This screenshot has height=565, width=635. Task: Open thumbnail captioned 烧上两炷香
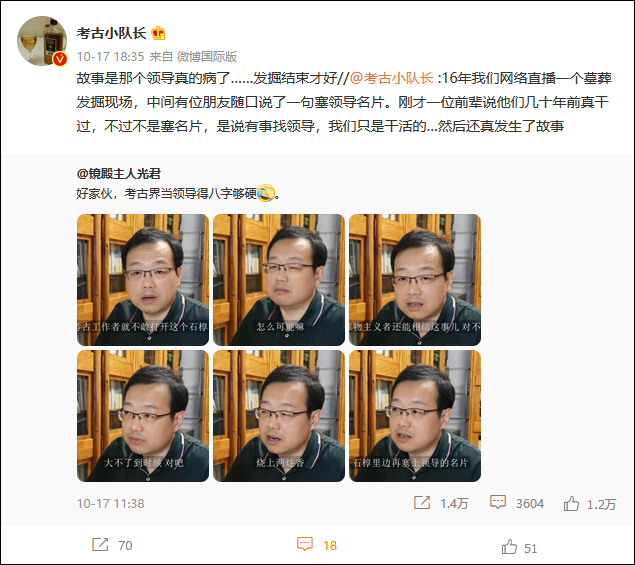(279, 416)
